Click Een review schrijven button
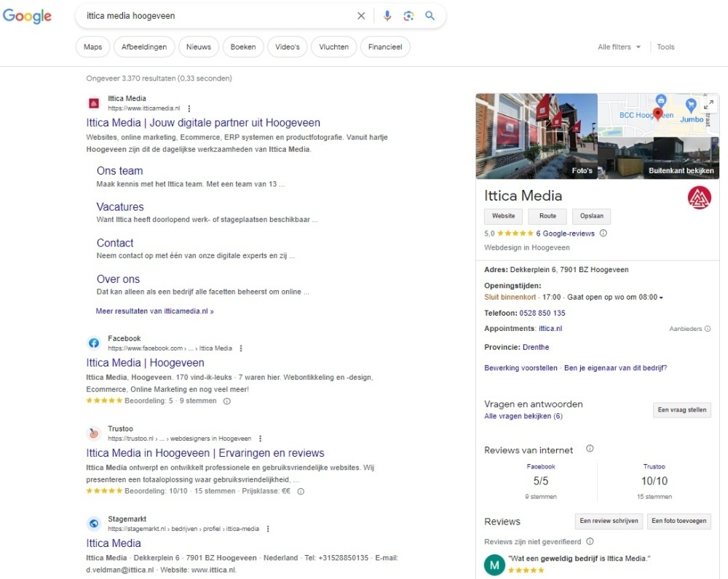This screenshot has height=579, width=728. (x=608, y=521)
